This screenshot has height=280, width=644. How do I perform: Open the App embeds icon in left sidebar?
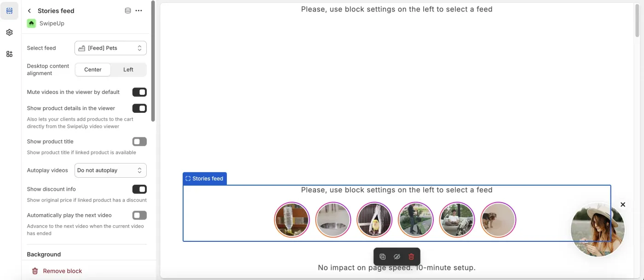pos(9,53)
